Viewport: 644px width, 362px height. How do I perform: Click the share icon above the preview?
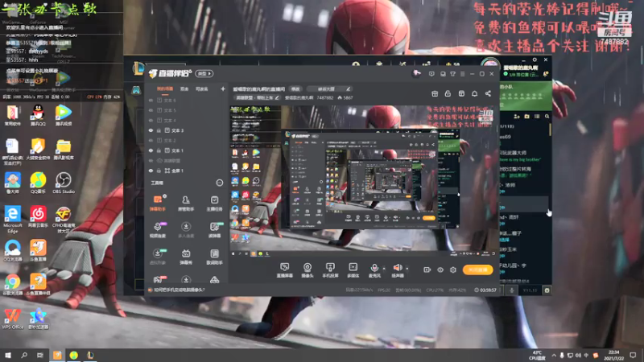point(488,93)
